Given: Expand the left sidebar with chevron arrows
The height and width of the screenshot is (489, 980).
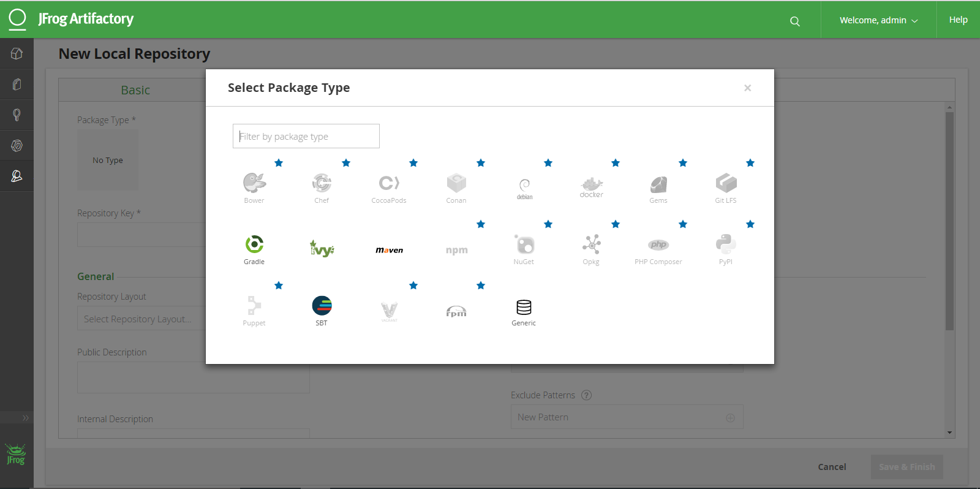Looking at the screenshot, I should click(x=25, y=418).
